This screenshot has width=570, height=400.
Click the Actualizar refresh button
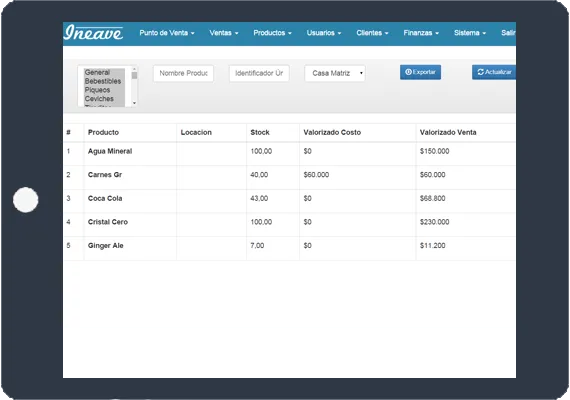pos(494,72)
